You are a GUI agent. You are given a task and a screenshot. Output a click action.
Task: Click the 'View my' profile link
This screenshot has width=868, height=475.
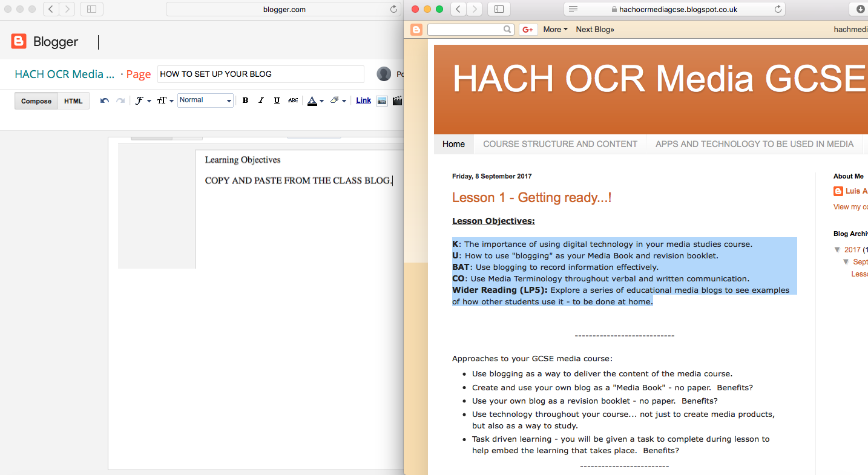pyautogui.click(x=850, y=207)
